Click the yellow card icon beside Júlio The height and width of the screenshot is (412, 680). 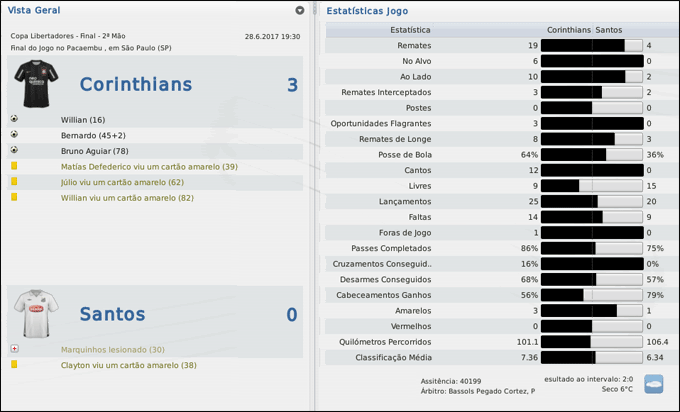[x=14, y=182]
